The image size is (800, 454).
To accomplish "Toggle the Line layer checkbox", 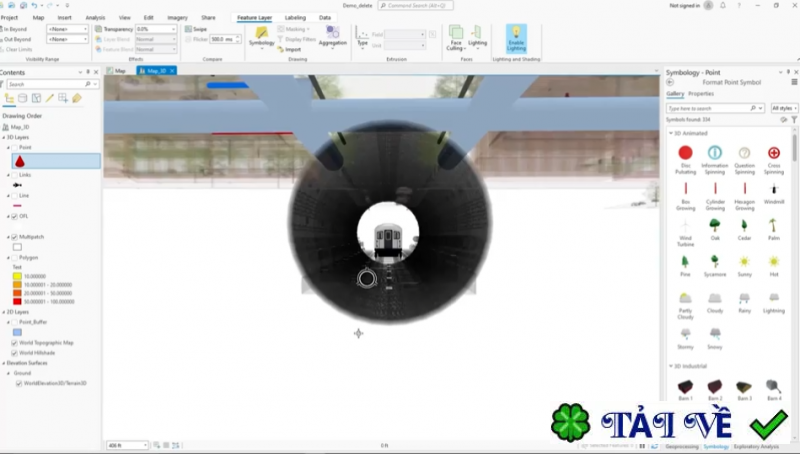I will click(x=15, y=196).
